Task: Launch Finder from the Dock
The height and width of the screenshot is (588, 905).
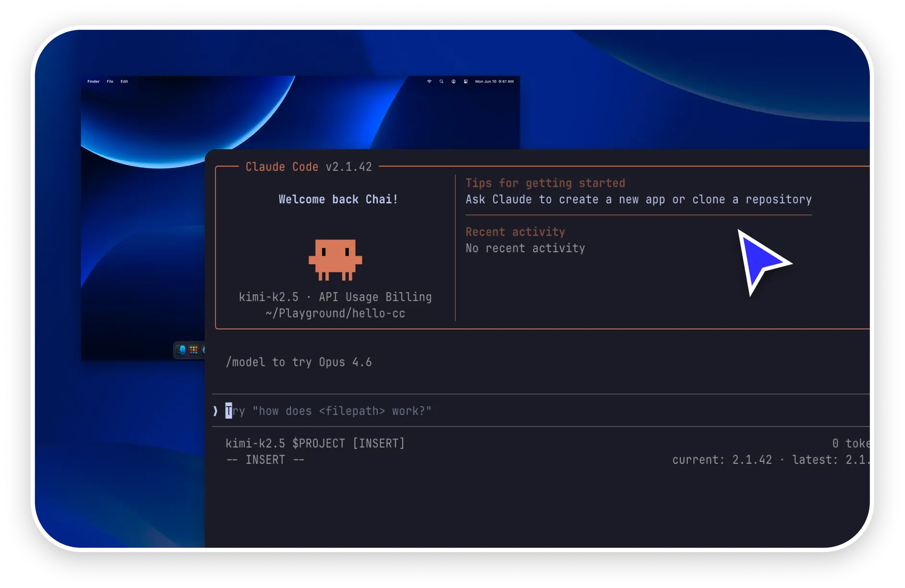Action: (181, 350)
